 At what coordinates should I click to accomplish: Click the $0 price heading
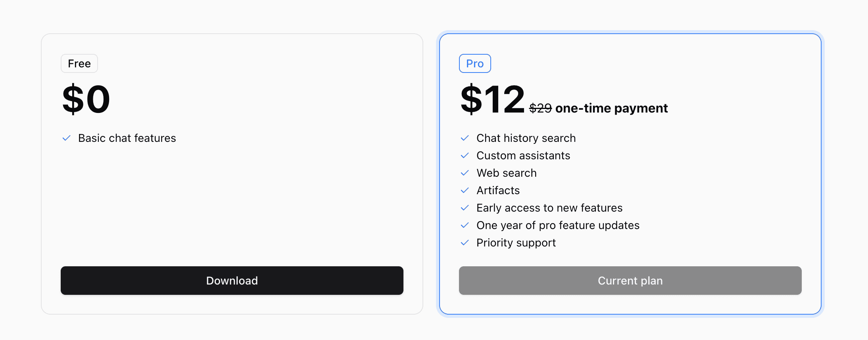pos(86,99)
